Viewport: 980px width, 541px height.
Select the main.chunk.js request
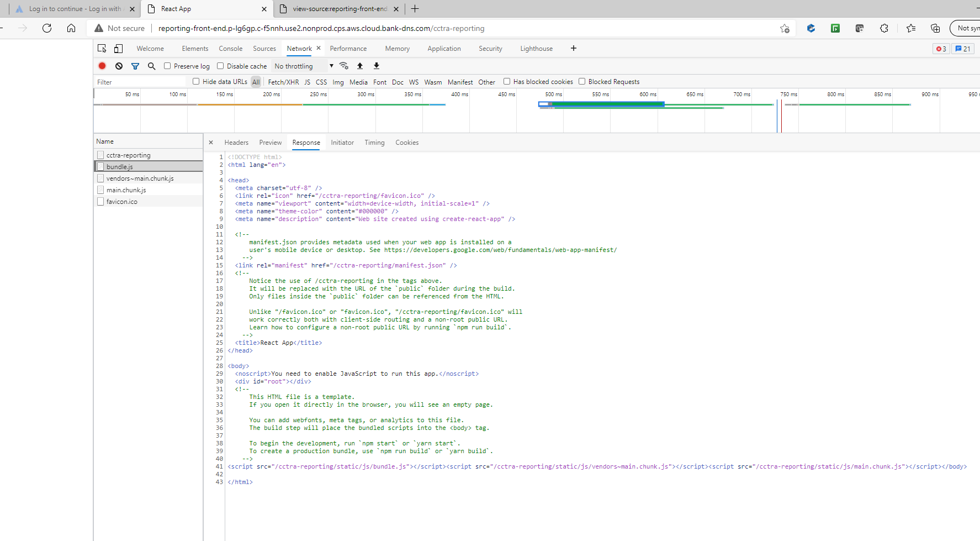149,190
